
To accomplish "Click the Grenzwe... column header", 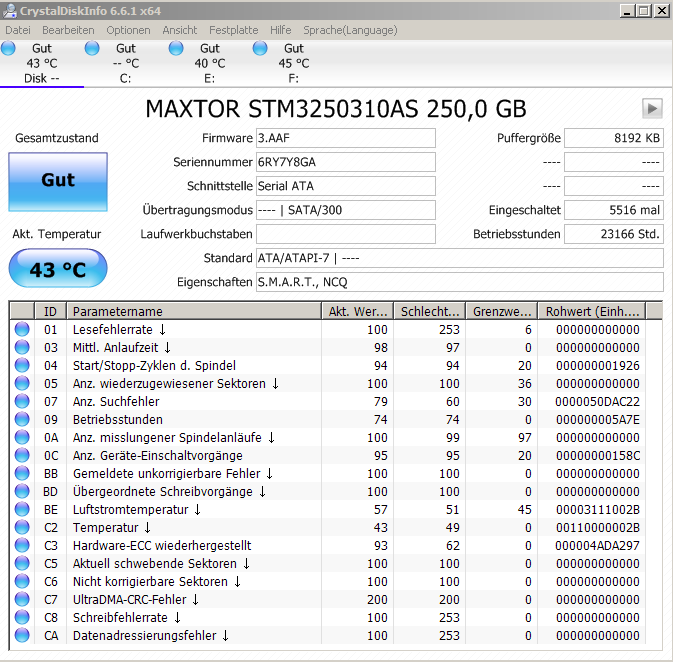I will coord(502,311).
